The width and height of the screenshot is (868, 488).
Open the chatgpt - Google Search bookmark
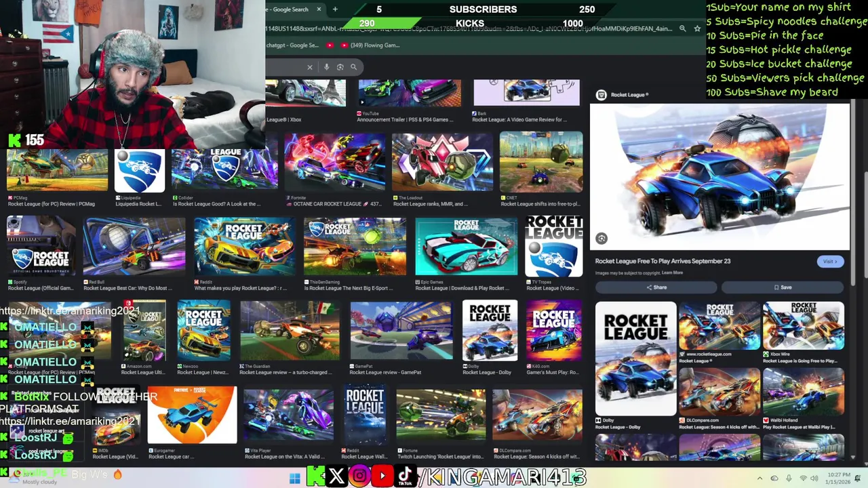(x=292, y=45)
